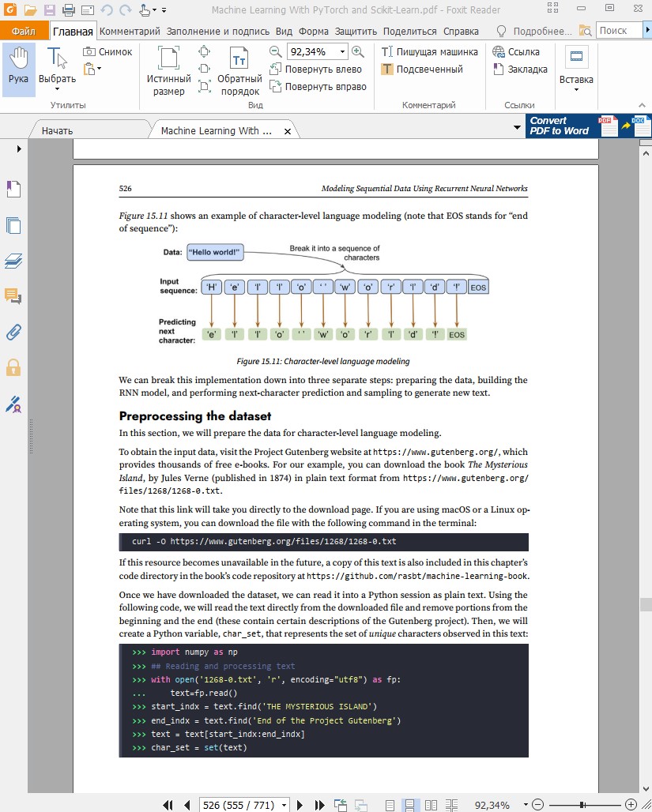Click the Снимок snapshot tool
The width and height of the screenshot is (652, 812).
pyautogui.click(x=108, y=52)
